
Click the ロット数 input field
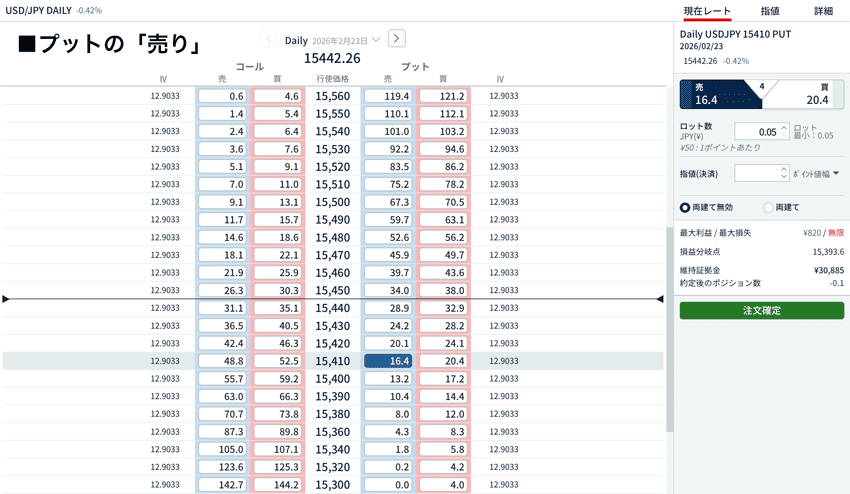(x=756, y=132)
